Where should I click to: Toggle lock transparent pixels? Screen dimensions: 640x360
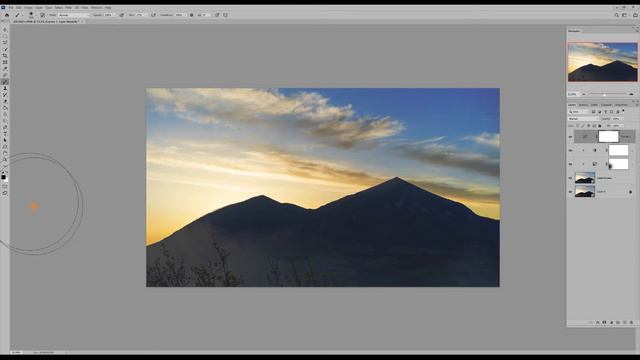(578, 126)
